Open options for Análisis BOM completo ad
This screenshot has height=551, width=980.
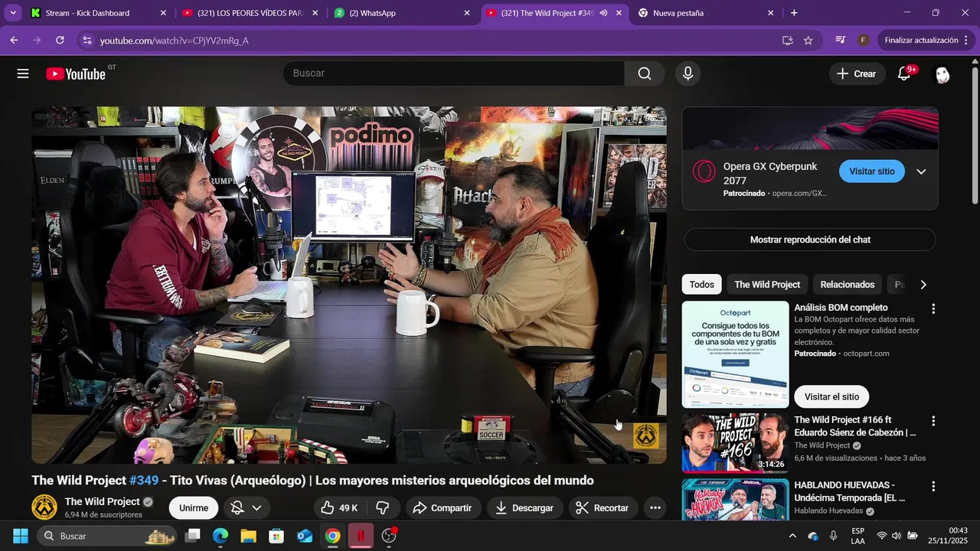(933, 308)
